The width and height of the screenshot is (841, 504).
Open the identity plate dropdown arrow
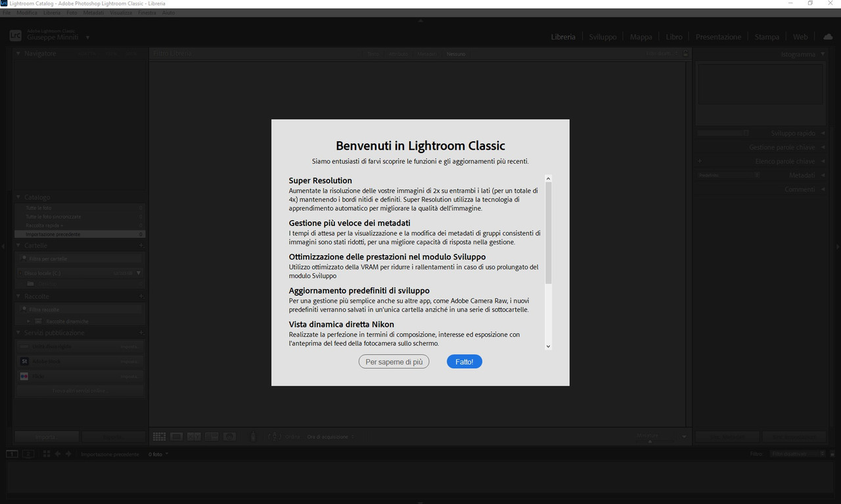(x=87, y=37)
